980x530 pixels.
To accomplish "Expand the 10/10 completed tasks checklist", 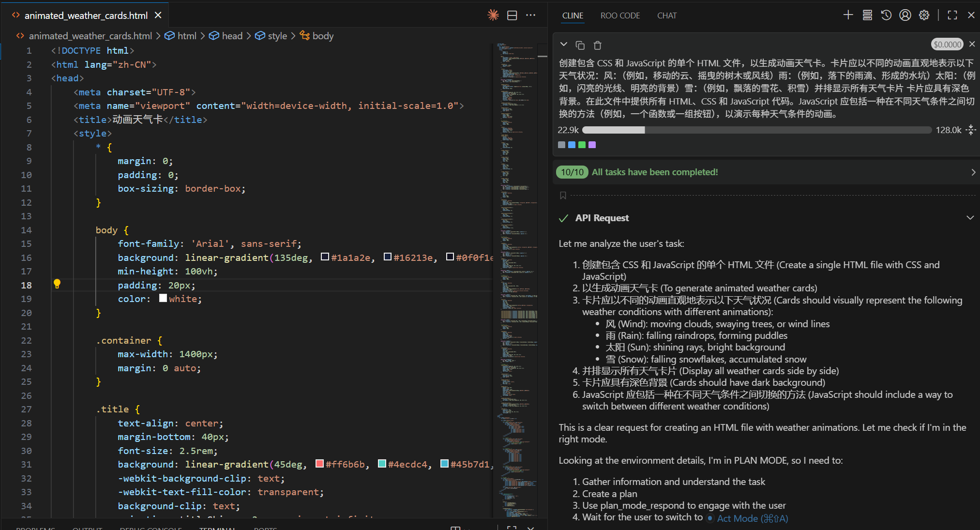I will (x=973, y=172).
